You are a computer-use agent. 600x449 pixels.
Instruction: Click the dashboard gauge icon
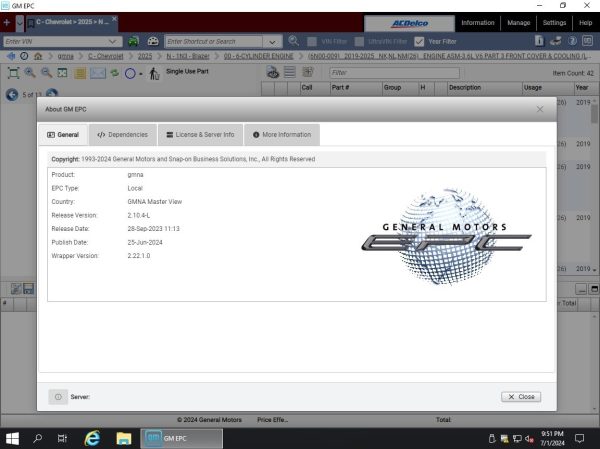pos(153,41)
